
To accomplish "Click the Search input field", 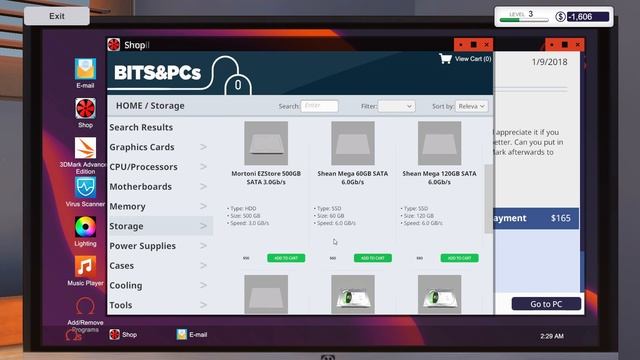I will 319,106.
